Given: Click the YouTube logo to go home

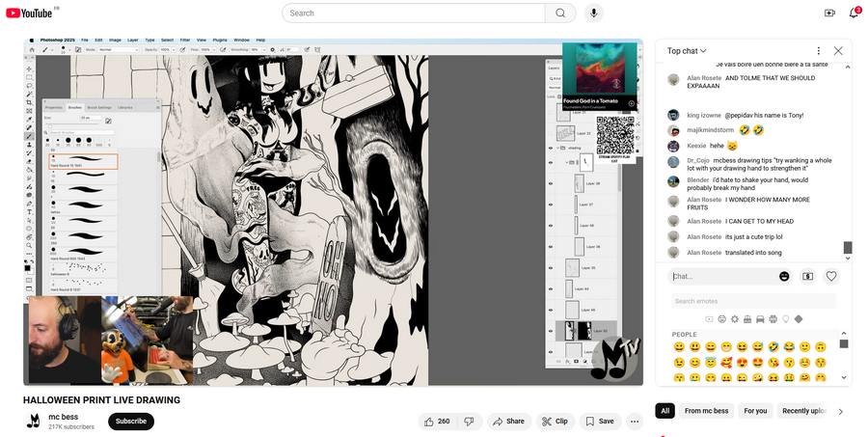Looking at the screenshot, I should tap(29, 13).
